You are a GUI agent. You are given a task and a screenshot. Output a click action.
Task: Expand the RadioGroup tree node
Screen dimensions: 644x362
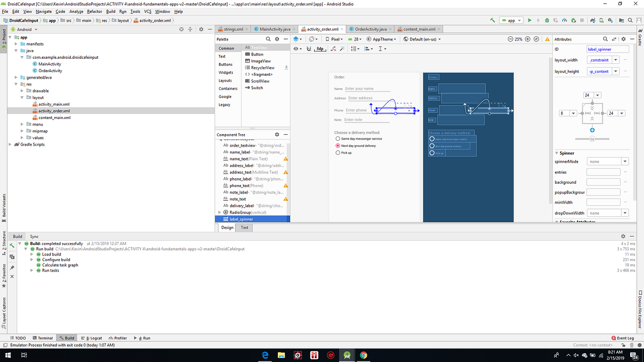point(219,212)
